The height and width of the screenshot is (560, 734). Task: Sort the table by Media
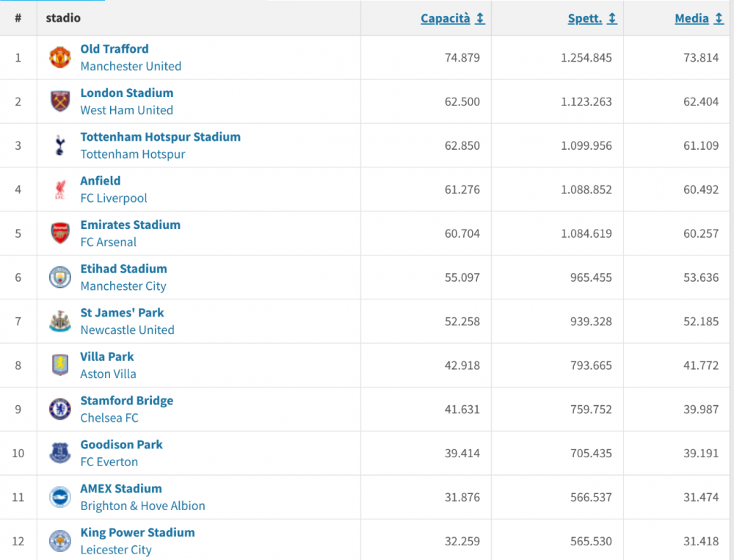(691, 18)
